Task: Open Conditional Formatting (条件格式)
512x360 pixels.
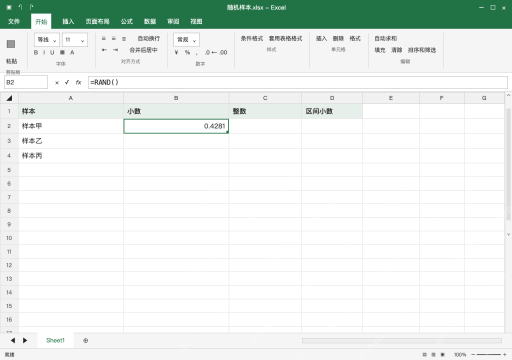Action: [252, 39]
